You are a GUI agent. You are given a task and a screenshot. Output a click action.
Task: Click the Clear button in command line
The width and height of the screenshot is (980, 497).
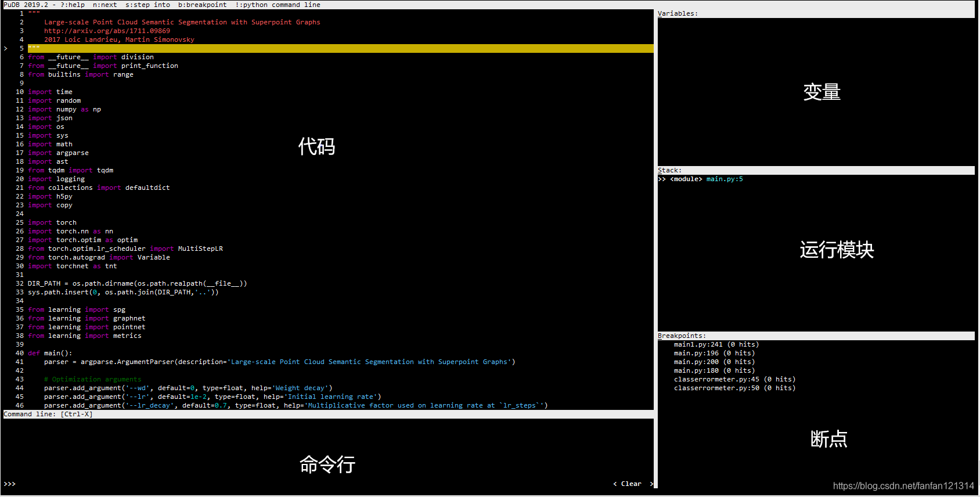click(631, 484)
